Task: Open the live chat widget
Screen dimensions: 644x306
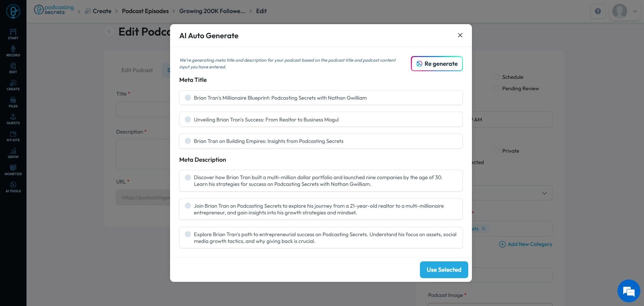Action: (629, 291)
